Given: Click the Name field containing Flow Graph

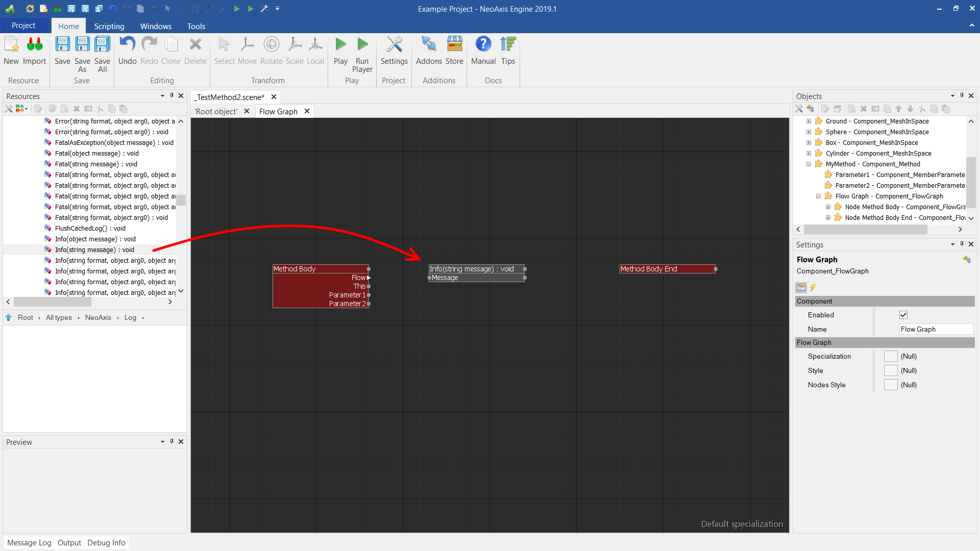Looking at the screenshot, I should pyautogui.click(x=936, y=329).
